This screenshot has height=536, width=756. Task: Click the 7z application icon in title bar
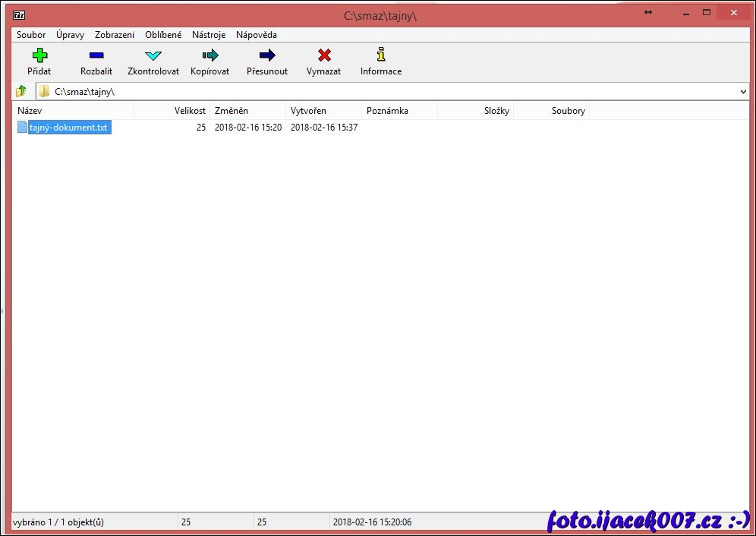(x=19, y=14)
